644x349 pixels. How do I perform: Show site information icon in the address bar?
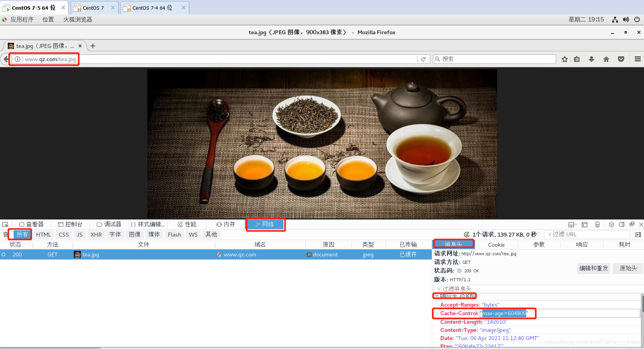(17, 59)
